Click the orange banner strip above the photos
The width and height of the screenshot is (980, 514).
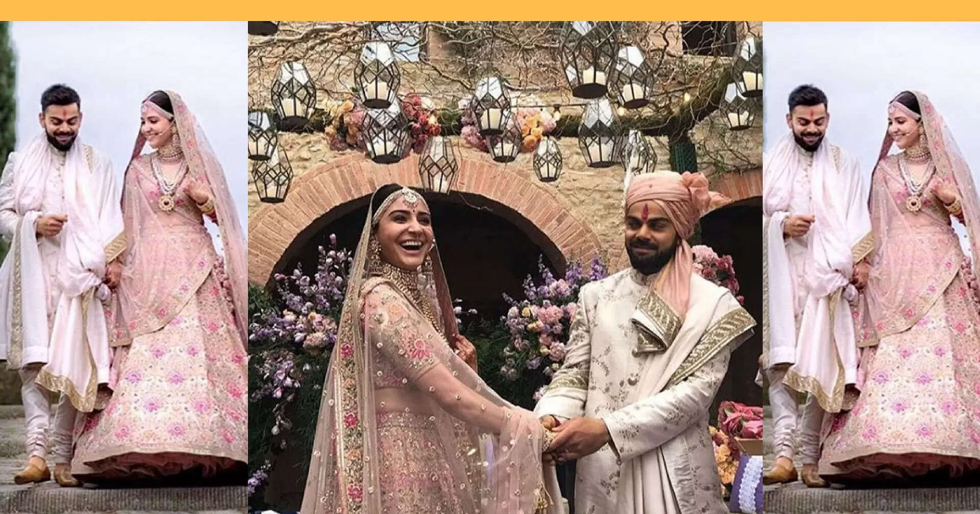tap(490, 10)
